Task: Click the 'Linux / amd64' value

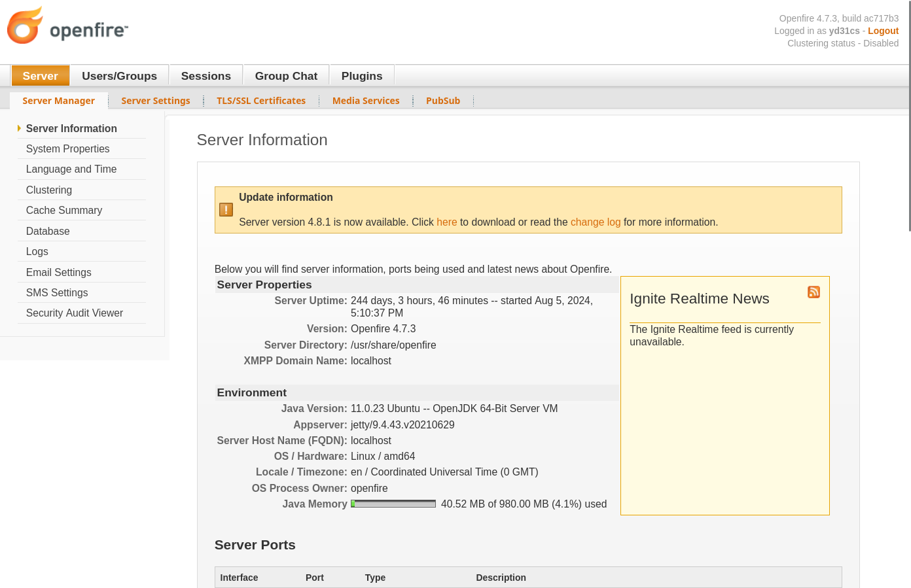Action: pyautogui.click(x=383, y=457)
